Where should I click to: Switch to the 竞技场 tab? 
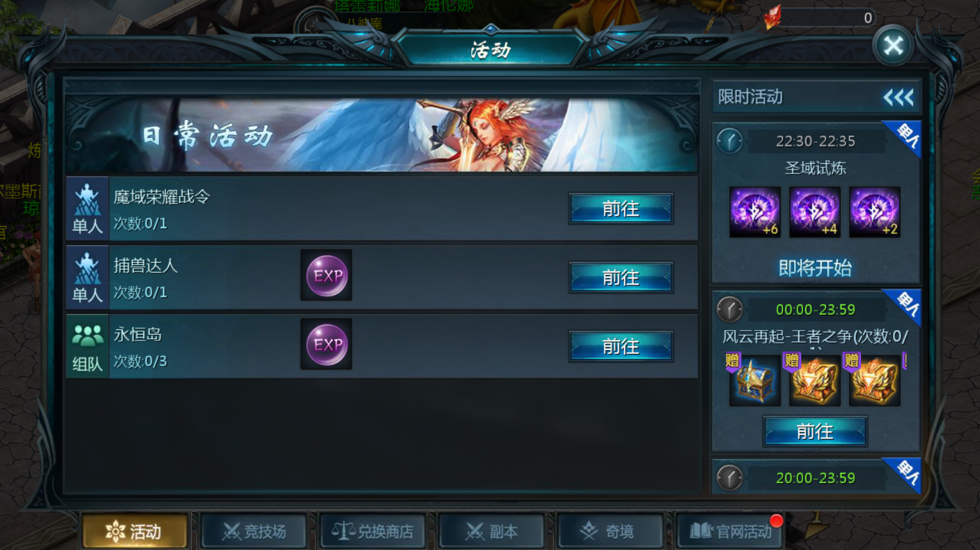[254, 531]
